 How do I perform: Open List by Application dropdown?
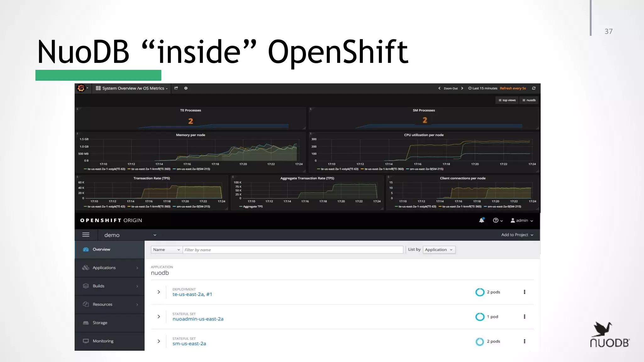pyautogui.click(x=439, y=250)
